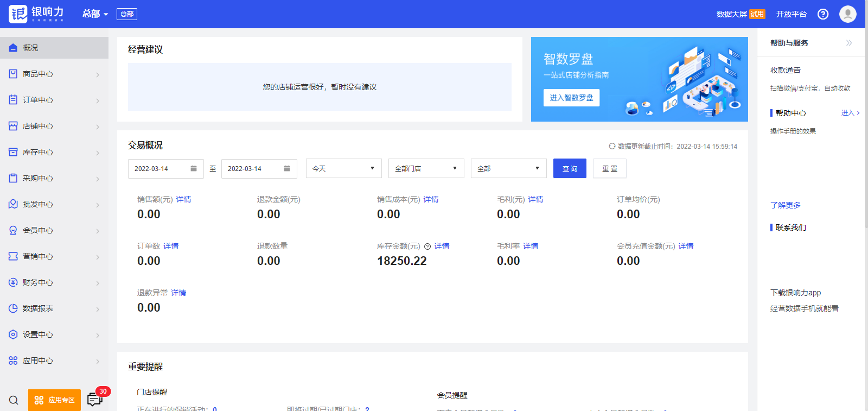
Task: Expand the 全部门店 store dropdown
Action: pyautogui.click(x=426, y=169)
